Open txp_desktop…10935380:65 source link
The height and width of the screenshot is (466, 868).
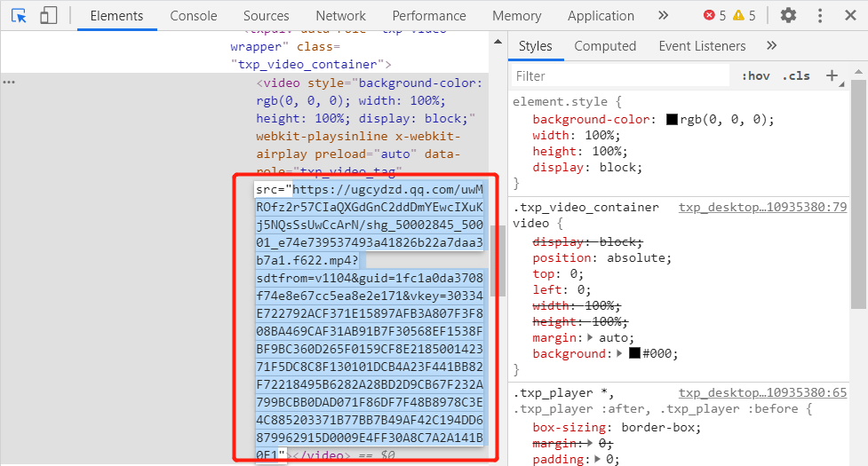pyautogui.click(x=763, y=392)
